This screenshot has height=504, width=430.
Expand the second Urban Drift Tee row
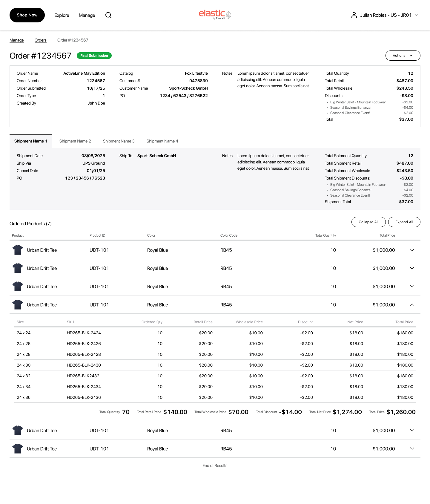(x=412, y=268)
